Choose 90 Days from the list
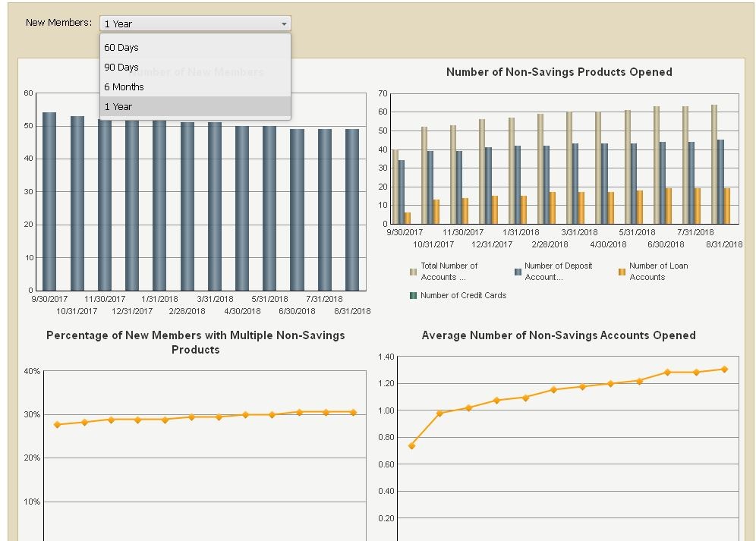This screenshot has height=541, width=756. coord(121,68)
